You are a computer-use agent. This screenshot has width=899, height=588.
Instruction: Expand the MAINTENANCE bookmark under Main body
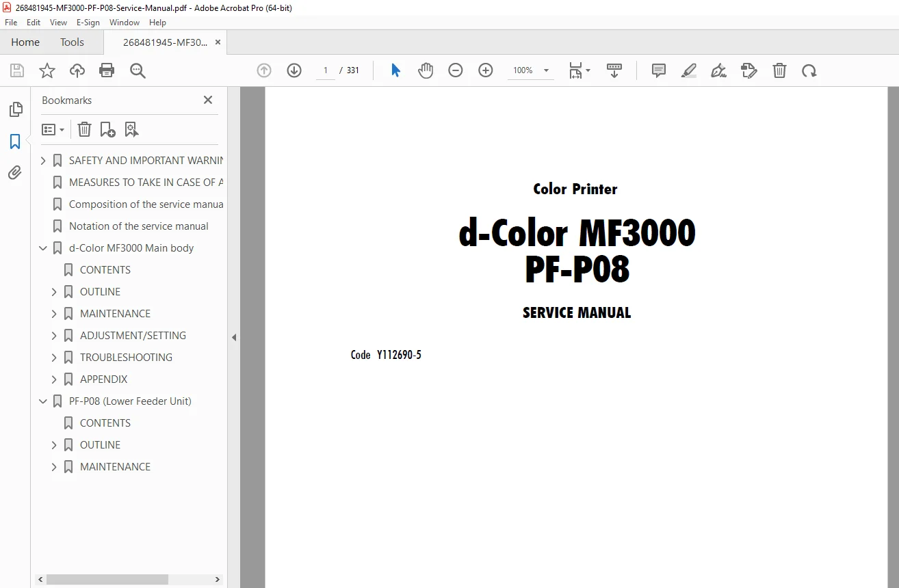pyautogui.click(x=55, y=314)
